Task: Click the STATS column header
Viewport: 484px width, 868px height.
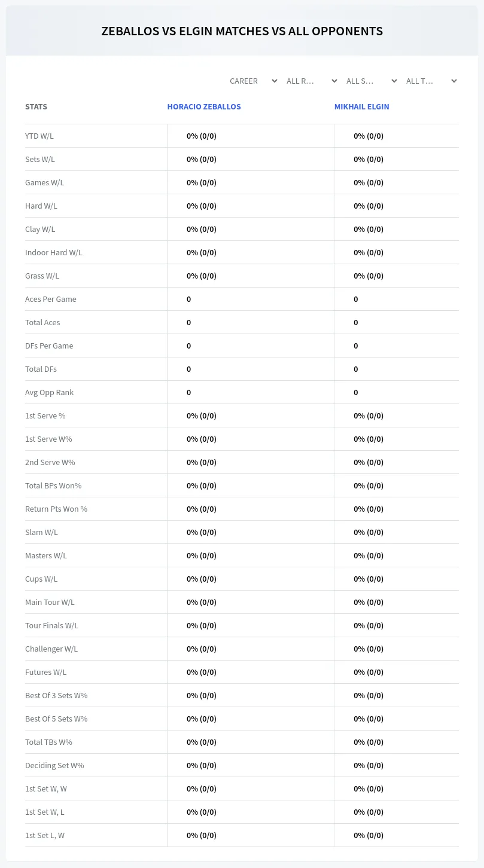Action: click(36, 106)
